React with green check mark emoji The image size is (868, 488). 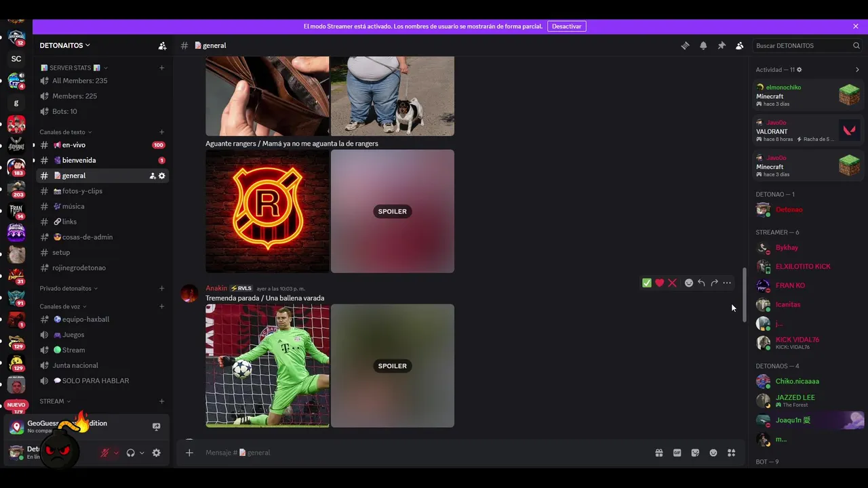pos(647,283)
